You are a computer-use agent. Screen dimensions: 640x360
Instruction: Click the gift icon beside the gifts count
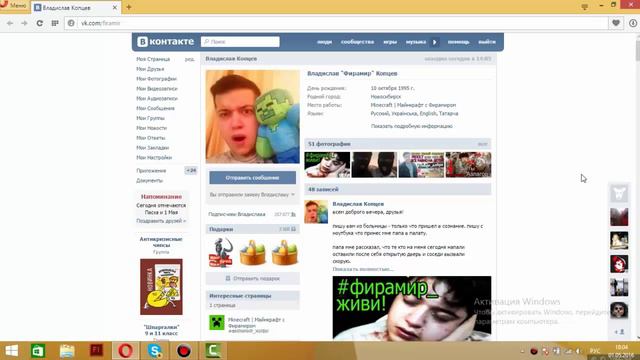[x=293, y=229]
